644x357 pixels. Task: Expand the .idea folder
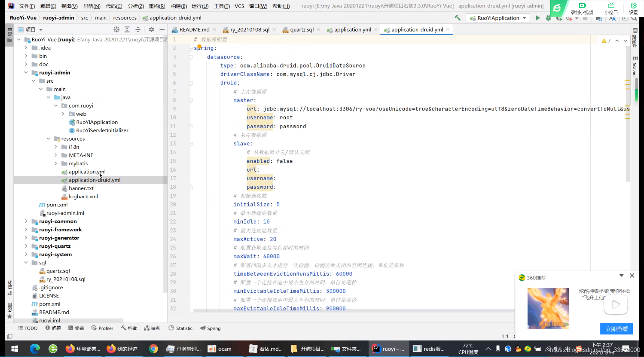coord(26,47)
